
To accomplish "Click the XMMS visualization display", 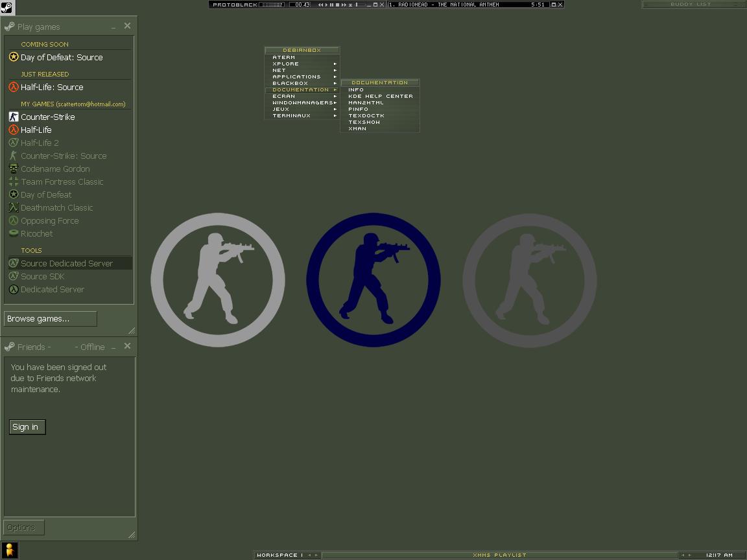I will 272,5.
